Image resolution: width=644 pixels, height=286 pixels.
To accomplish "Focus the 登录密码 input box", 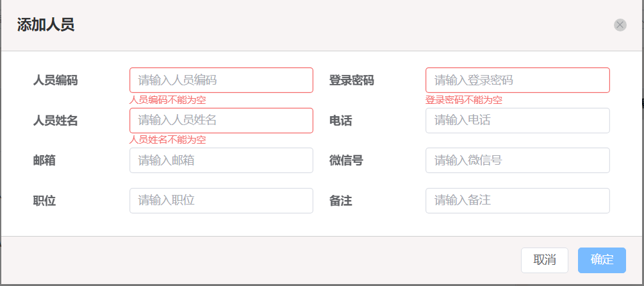I will (x=518, y=80).
